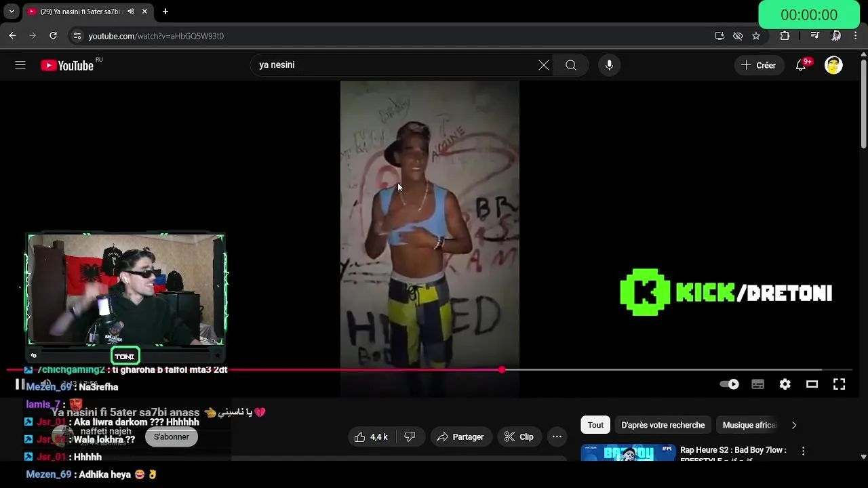
Task: Click the red progress bar scrubber
Action: point(502,369)
